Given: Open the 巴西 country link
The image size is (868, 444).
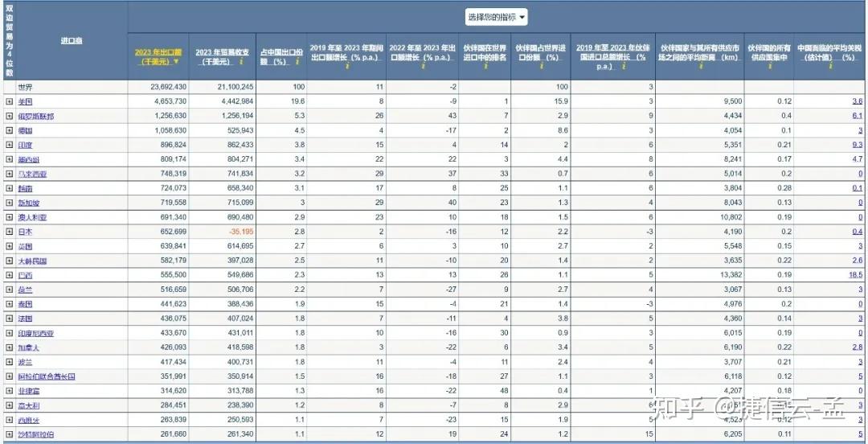Looking at the screenshot, I should tap(26, 275).
